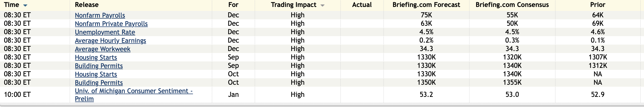Click the 53.2 forecast value cell

[x=426, y=95]
